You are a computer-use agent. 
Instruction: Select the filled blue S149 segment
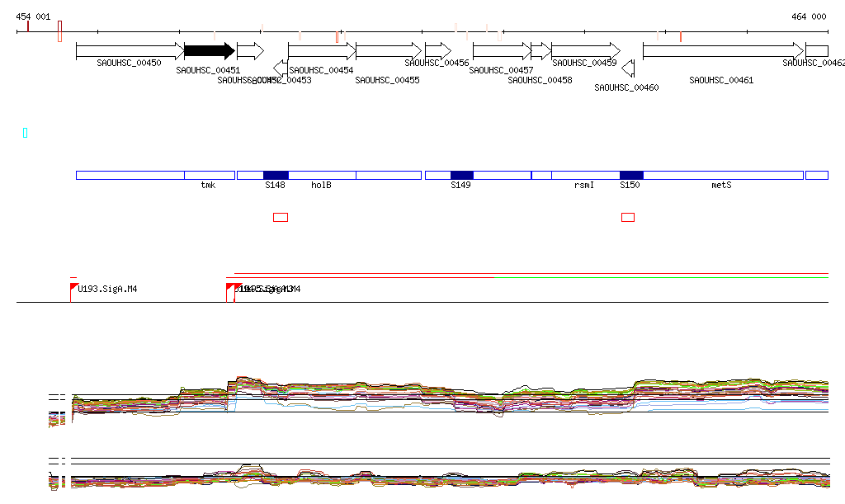pos(462,175)
